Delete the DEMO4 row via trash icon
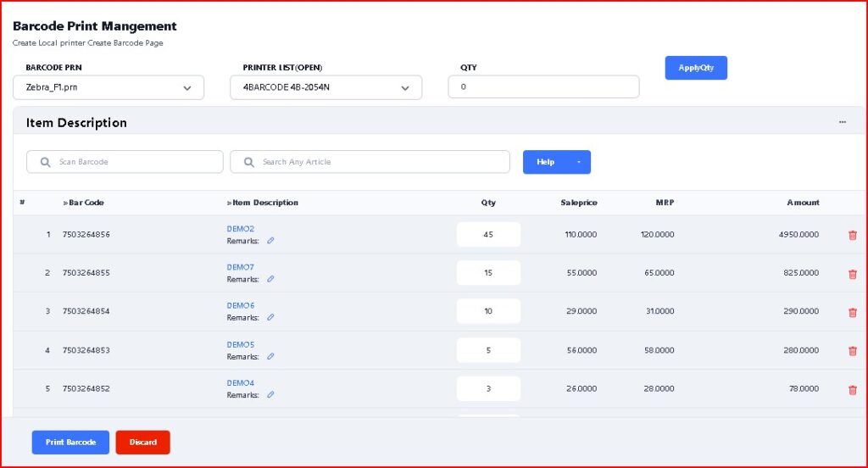The width and height of the screenshot is (868, 468). coord(852,390)
